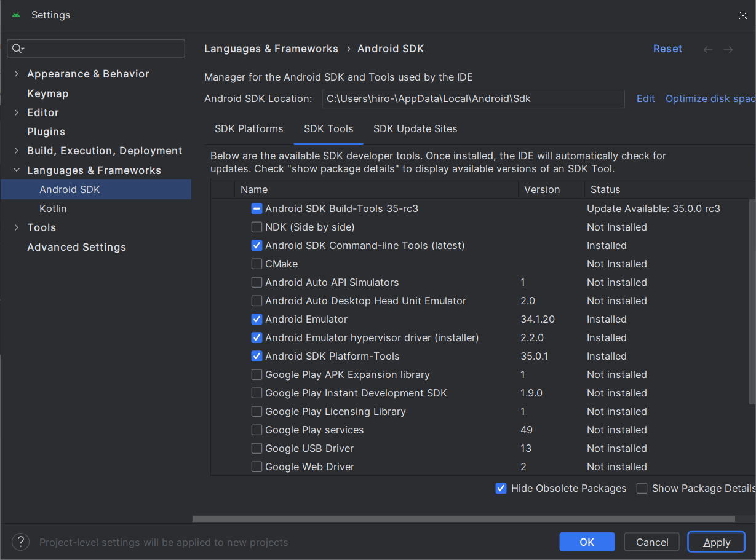The image size is (756, 560).
Task: Uncheck Hide Obsolete Packages
Action: pyautogui.click(x=501, y=488)
